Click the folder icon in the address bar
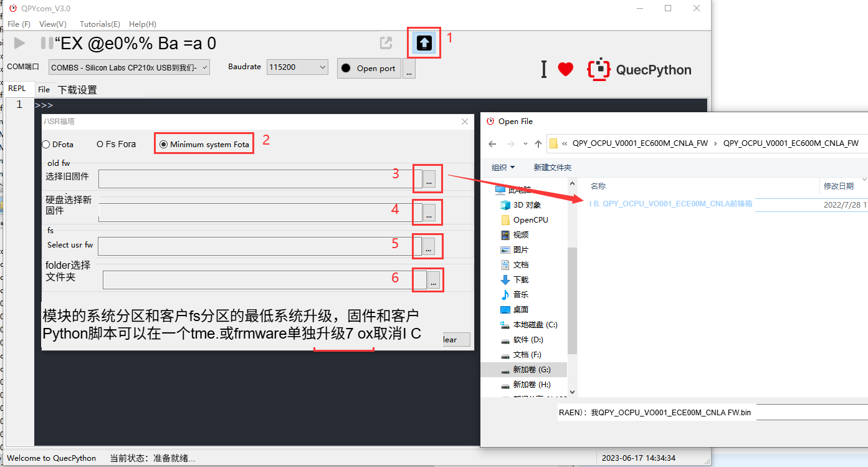The width and height of the screenshot is (868, 467). coord(553,143)
